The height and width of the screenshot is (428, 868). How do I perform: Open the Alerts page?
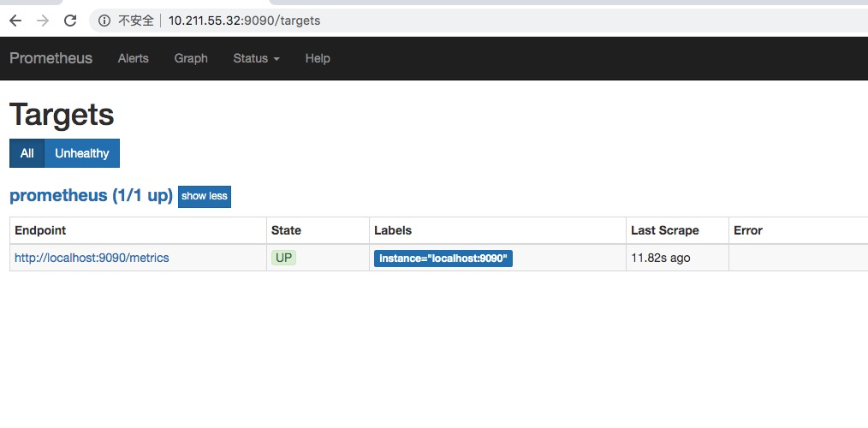(133, 58)
